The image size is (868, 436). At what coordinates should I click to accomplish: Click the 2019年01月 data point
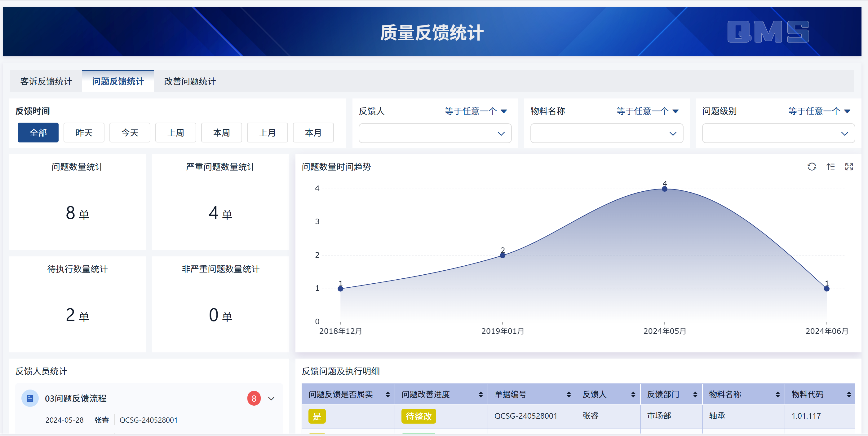coord(503,255)
